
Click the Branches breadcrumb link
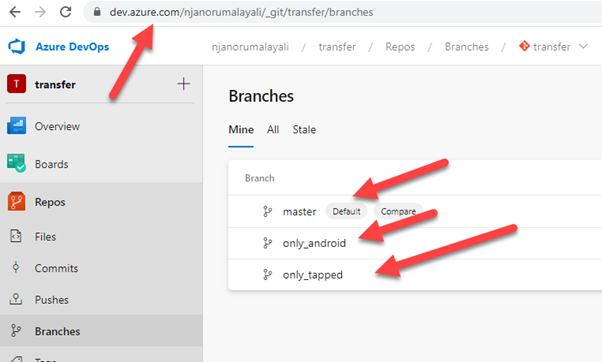tap(467, 47)
